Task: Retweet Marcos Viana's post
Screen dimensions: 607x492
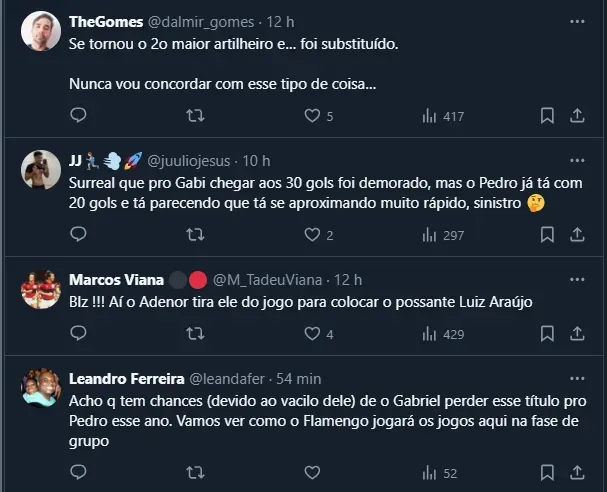Action: pos(195,334)
